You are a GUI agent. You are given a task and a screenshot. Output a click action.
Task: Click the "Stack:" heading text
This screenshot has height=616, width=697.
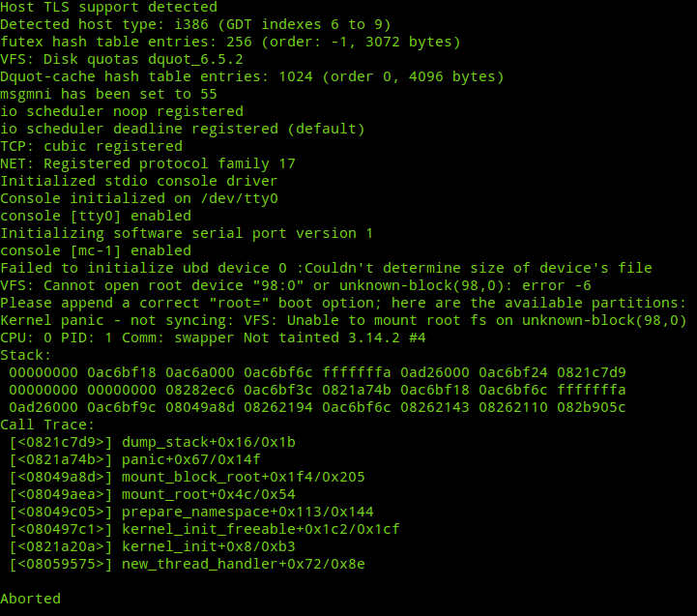(x=26, y=355)
